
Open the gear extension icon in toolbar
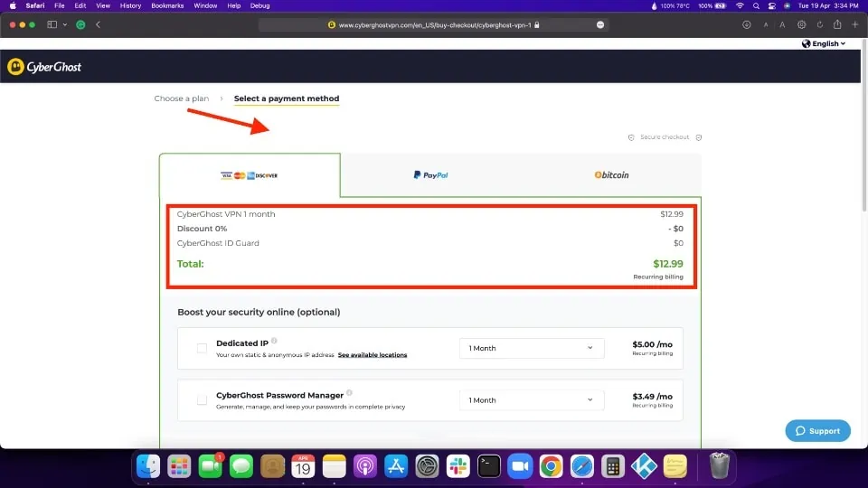(802, 25)
